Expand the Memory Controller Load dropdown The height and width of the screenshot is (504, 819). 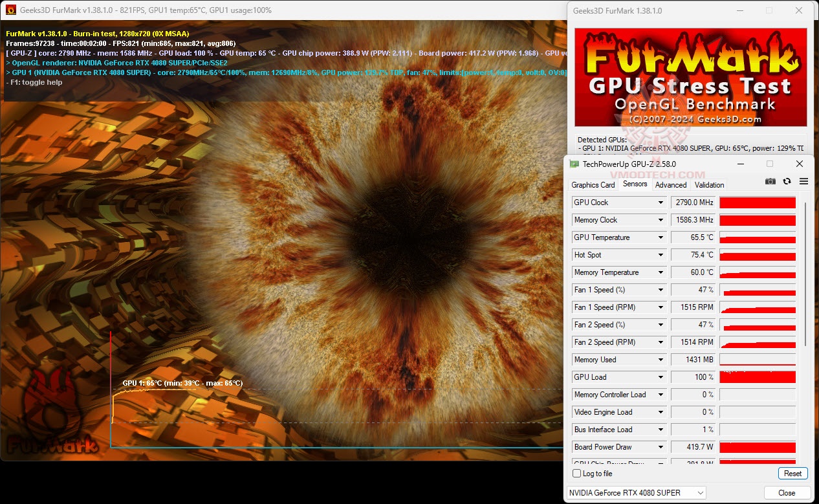coord(661,395)
